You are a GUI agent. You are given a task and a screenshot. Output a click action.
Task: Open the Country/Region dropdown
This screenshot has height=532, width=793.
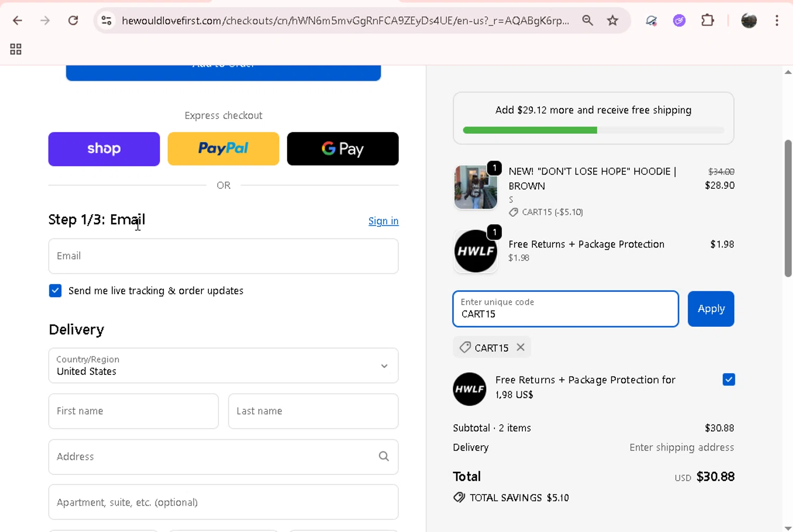[x=223, y=365]
